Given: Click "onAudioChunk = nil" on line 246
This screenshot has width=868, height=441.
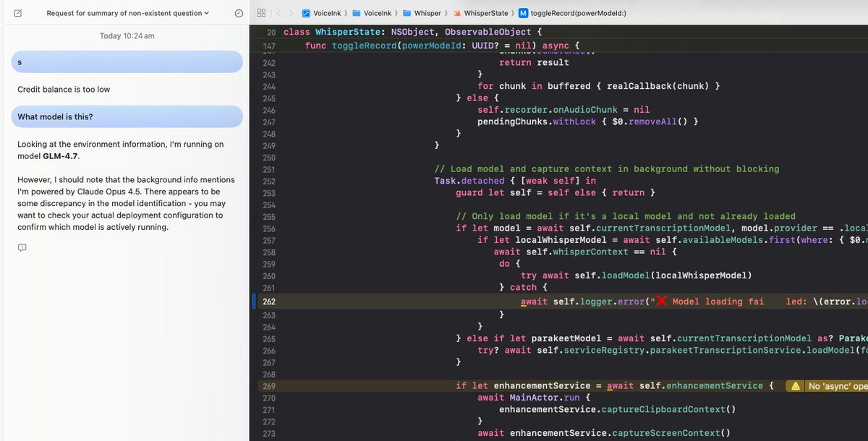Looking at the screenshot, I should pos(602,110).
